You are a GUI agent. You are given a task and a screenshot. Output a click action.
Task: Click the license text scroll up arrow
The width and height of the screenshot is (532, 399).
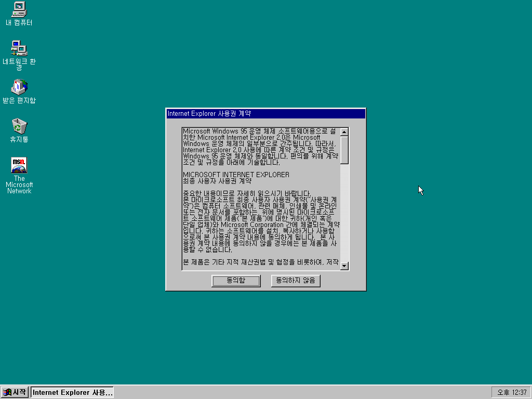click(344, 132)
